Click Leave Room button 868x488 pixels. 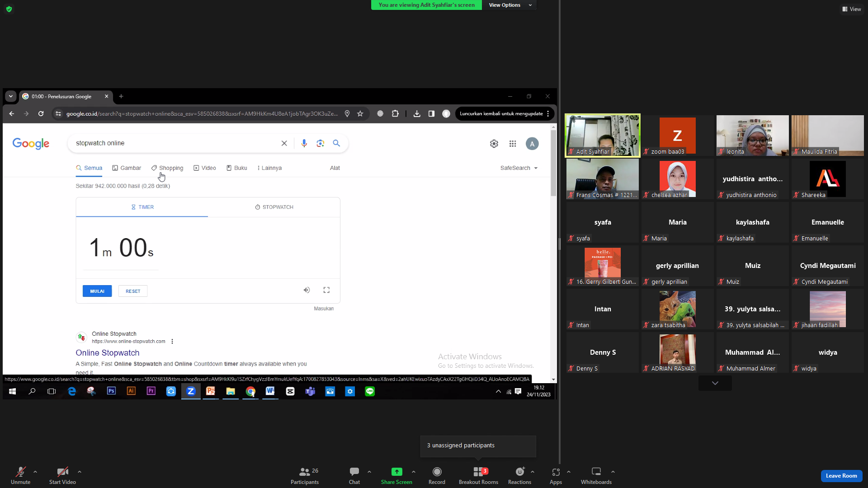(x=841, y=476)
